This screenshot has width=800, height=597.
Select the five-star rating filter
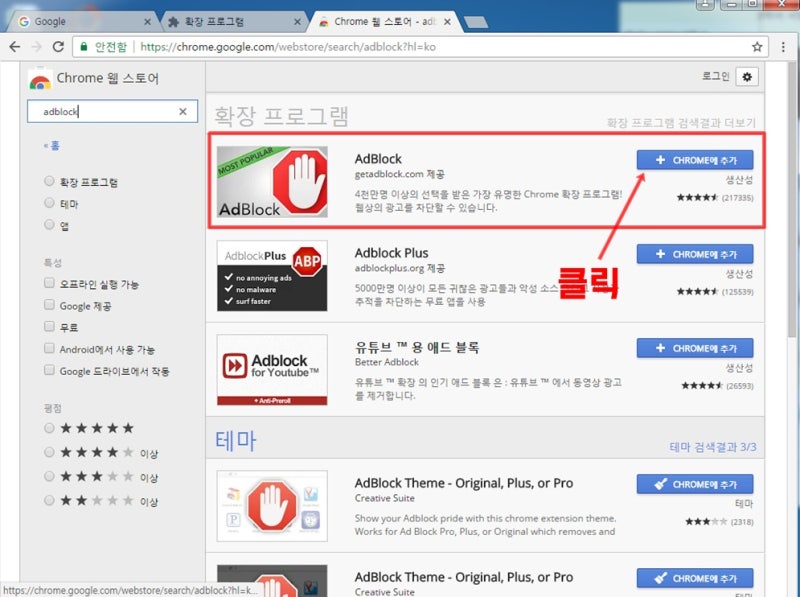(x=49, y=428)
